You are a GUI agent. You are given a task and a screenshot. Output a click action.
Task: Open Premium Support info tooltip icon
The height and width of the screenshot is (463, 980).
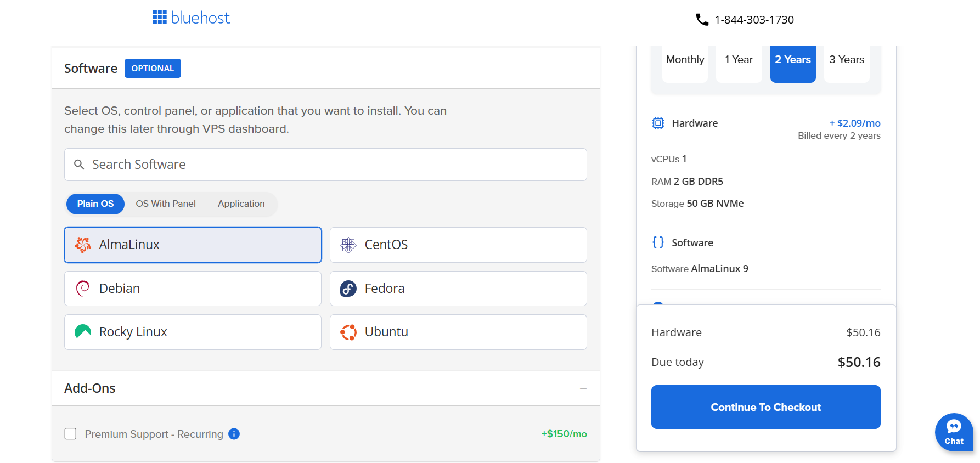point(234,434)
